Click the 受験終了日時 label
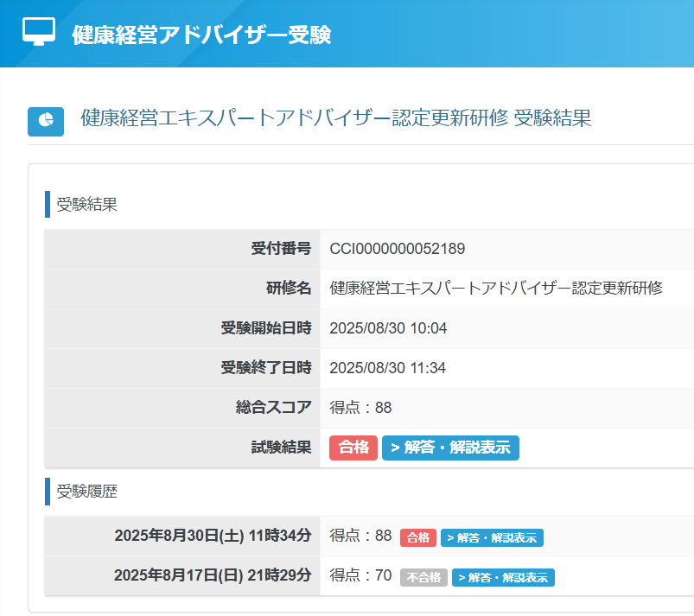Viewport: 694px width, 616px height. (x=266, y=368)
